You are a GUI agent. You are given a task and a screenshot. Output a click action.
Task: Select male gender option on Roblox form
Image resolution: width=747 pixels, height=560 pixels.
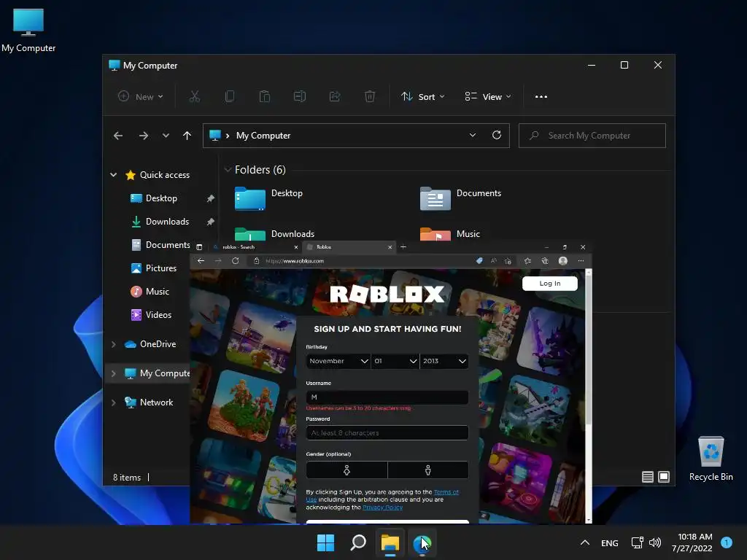427,470
